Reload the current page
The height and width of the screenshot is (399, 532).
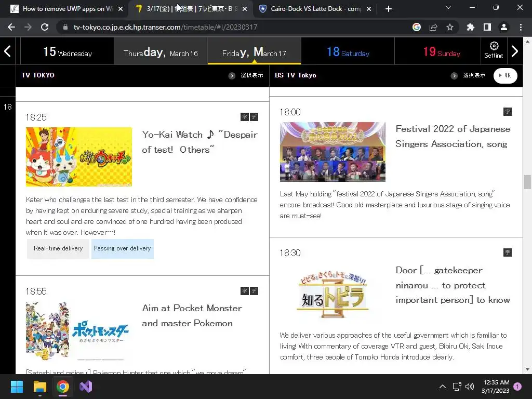[45, 27]
